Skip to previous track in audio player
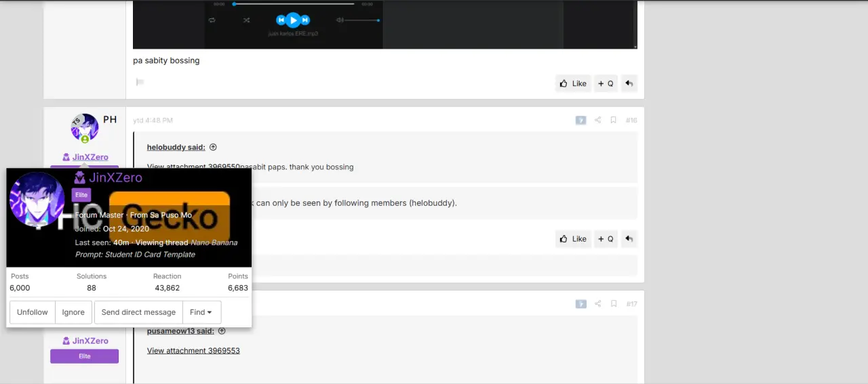Screen dimensions: 868x384 (280, 20)
